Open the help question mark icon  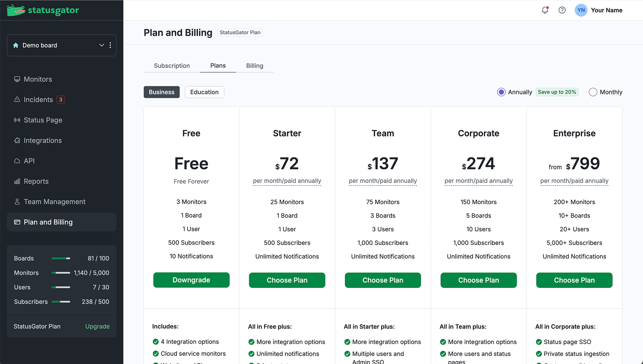(x=562, y=10)
